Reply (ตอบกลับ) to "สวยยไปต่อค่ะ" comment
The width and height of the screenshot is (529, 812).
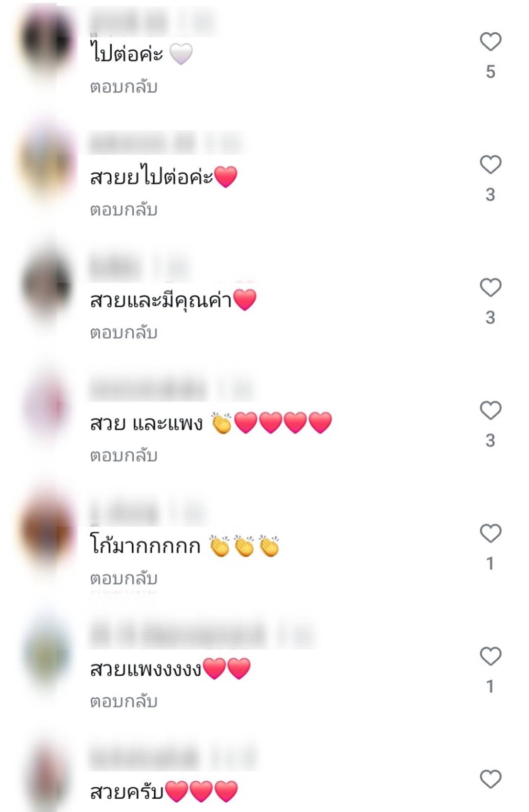[x=124, y=210]
